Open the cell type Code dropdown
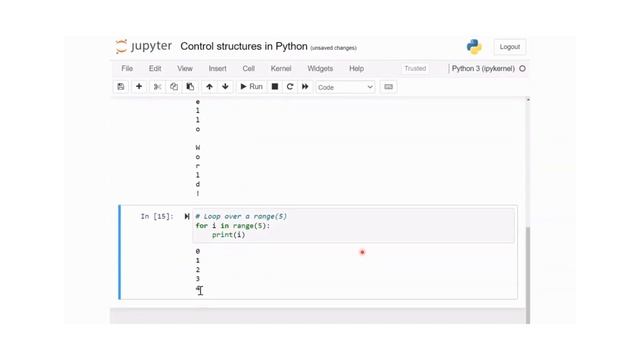 [x=345, y=87]
